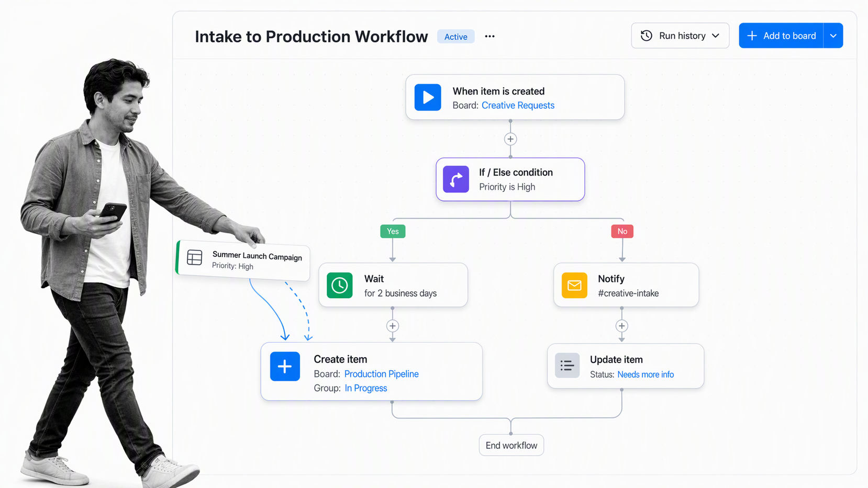Click the Run history clock icon

pos(647,36)
